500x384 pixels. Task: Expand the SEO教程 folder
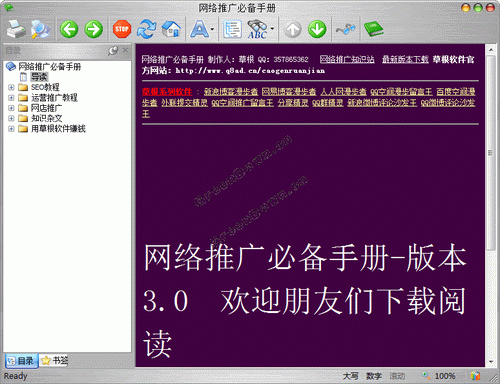(x=11, y=87)
